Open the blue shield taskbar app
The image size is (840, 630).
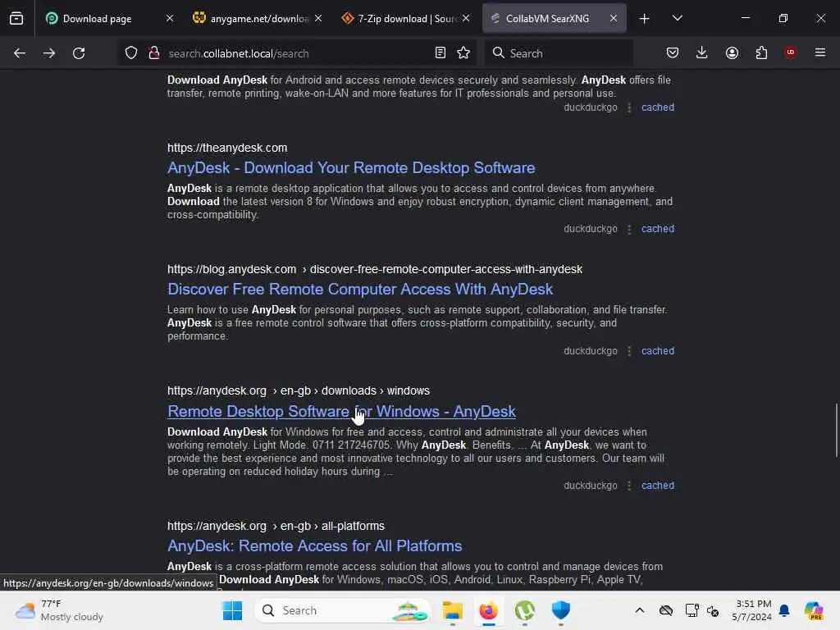pos(561,610)
